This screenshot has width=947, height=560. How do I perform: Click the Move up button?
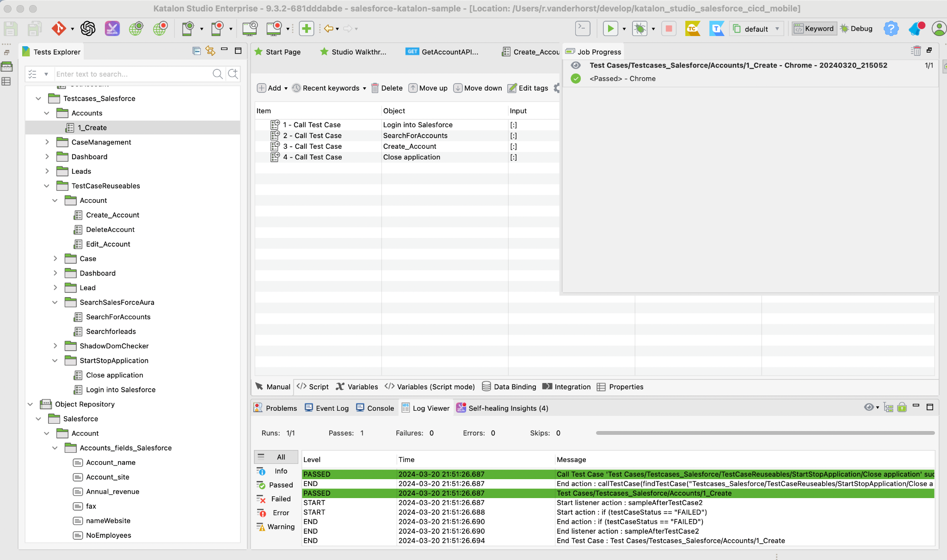(428, 88)
